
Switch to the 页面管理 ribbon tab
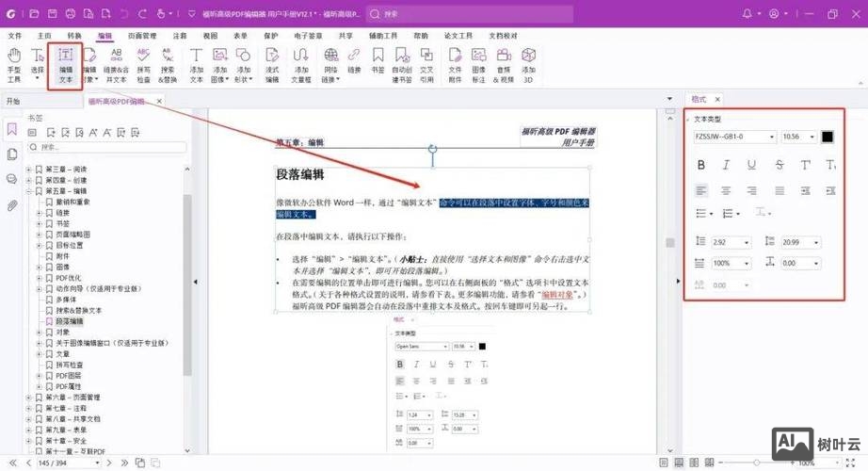click(142, 36)
